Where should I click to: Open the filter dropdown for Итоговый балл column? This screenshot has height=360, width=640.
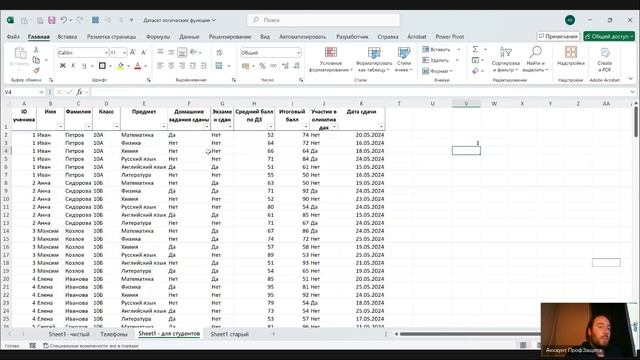(306, 127)
